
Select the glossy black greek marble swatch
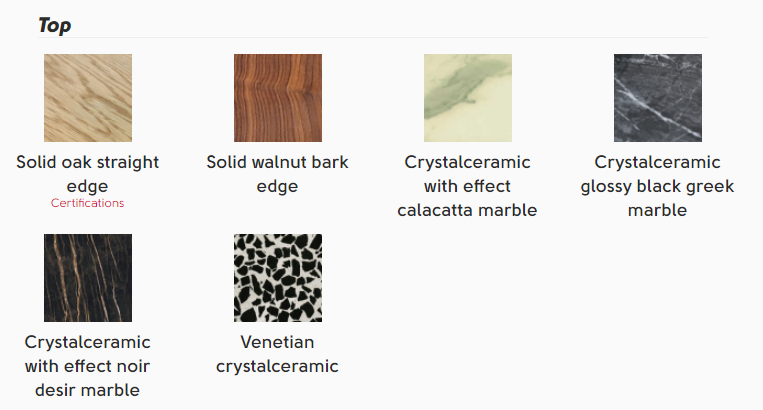click(x=658, y=98)
